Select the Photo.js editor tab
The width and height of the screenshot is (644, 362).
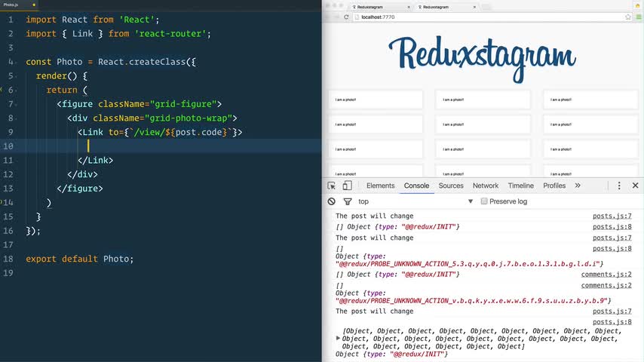pos(19,5)
